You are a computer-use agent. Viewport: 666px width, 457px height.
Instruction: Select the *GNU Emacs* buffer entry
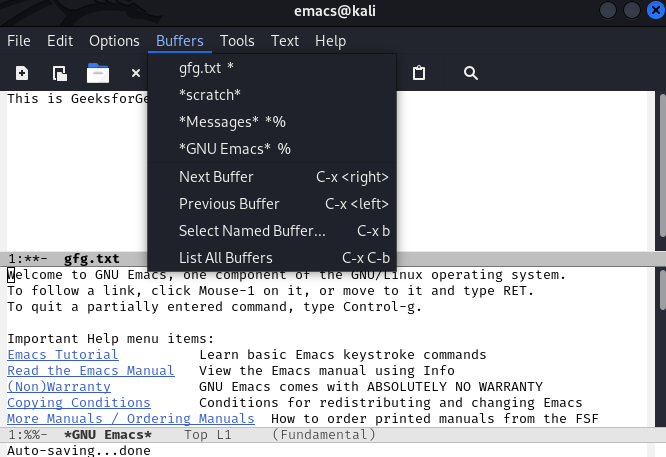click(272, 149)
